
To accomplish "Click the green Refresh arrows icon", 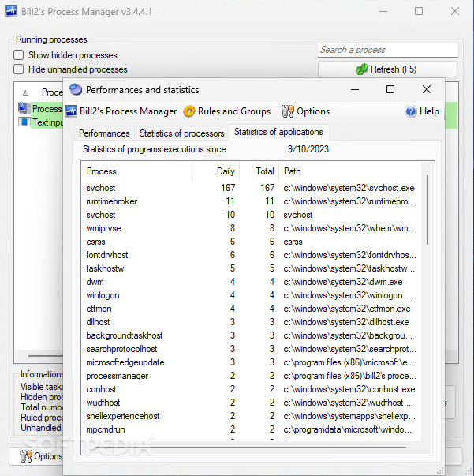I will click(x=362, y=69).
